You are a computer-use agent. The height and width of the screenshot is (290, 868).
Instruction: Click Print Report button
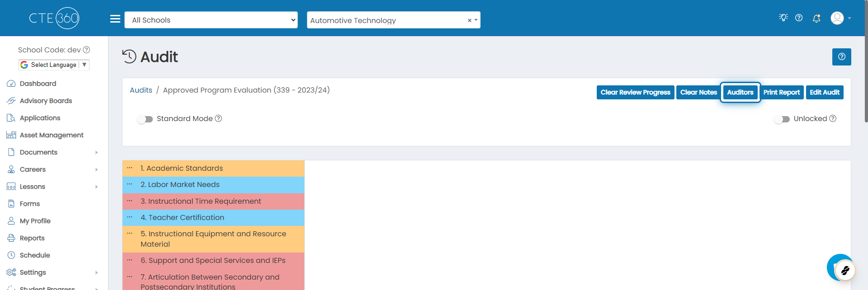tap(781, 92)
